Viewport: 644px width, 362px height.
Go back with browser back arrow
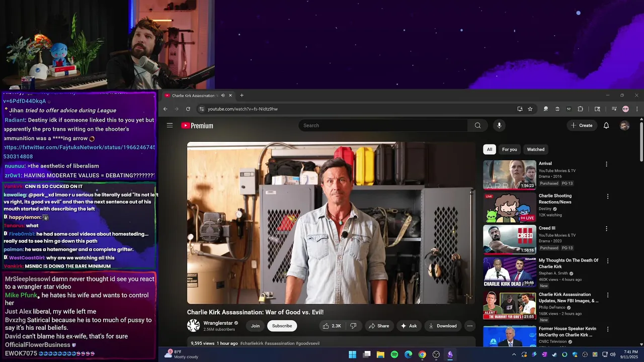(x=165, y=109)
